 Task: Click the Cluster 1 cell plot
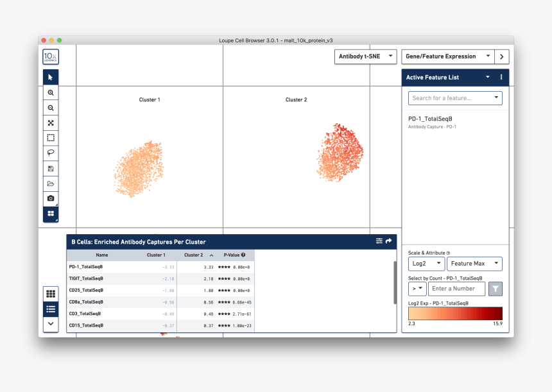pyautogui.click(x=139, y=169)
